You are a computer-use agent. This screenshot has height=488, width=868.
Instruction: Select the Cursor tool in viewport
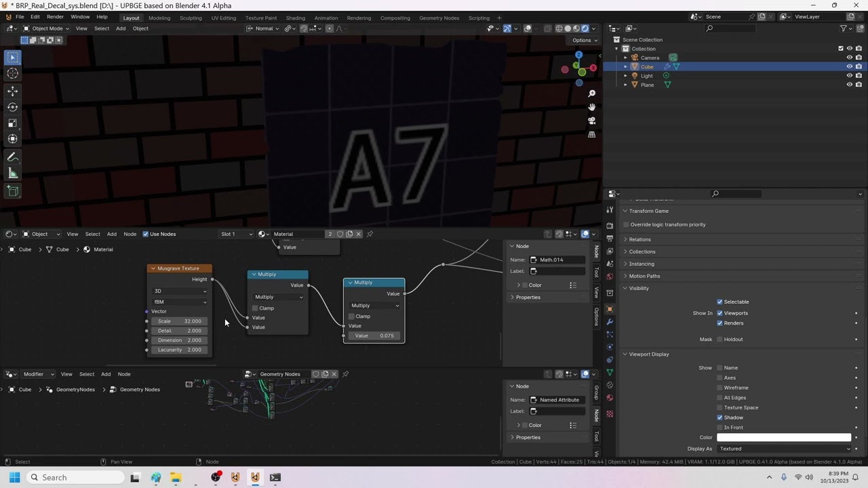point(12,74)
